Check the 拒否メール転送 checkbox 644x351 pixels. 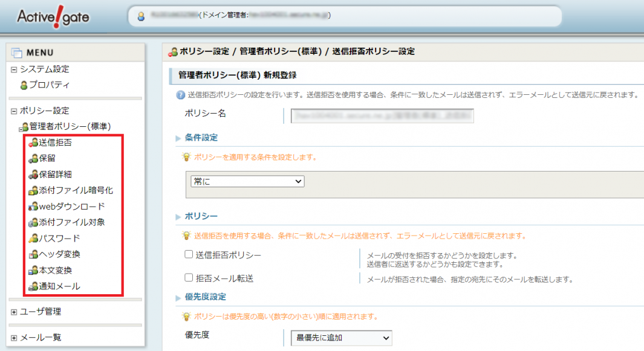(x=189, y=278)
